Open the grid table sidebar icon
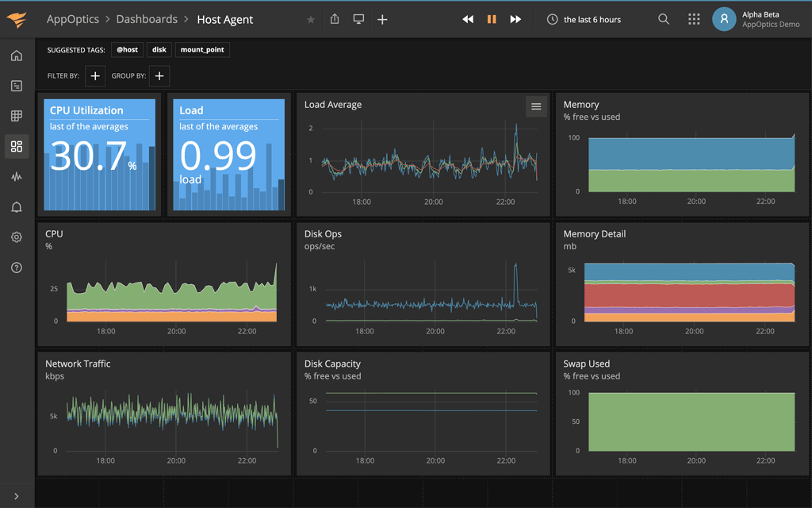 pos(17,116)
